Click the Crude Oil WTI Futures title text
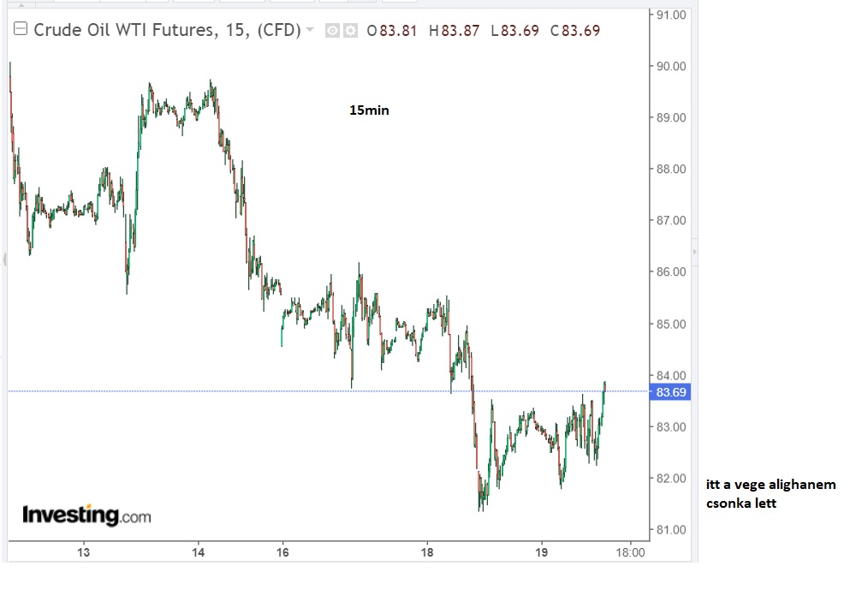 point(124,30)
